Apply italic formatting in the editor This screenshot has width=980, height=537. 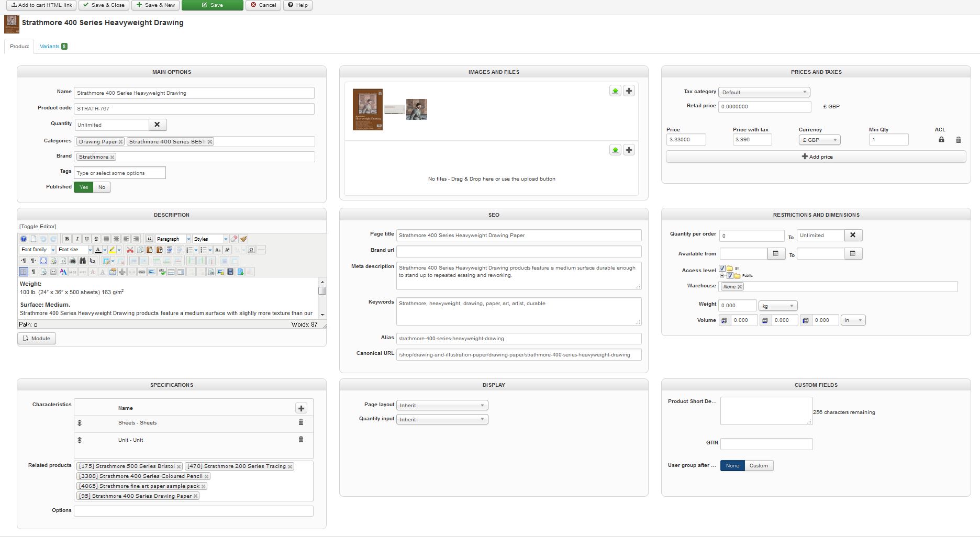pos(77,239)
